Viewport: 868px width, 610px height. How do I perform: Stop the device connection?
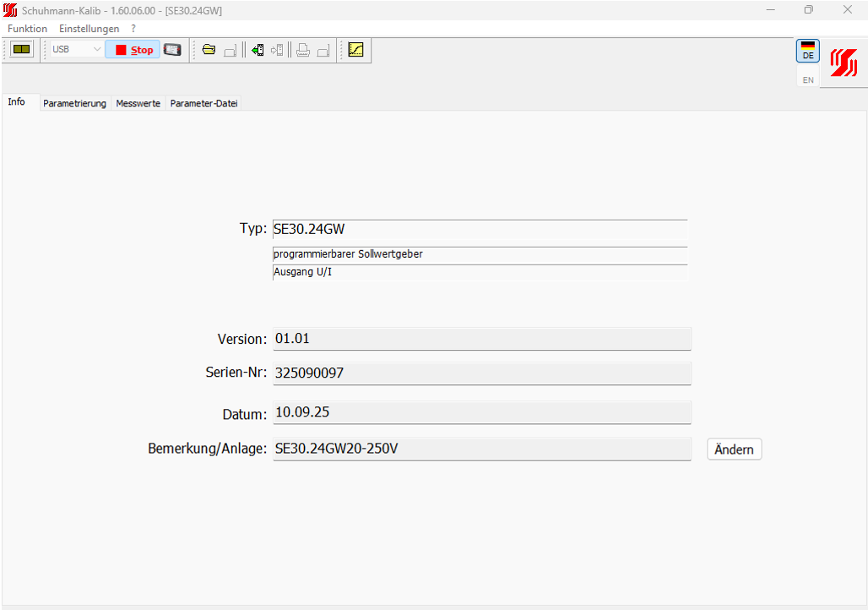tap(133, 50)
